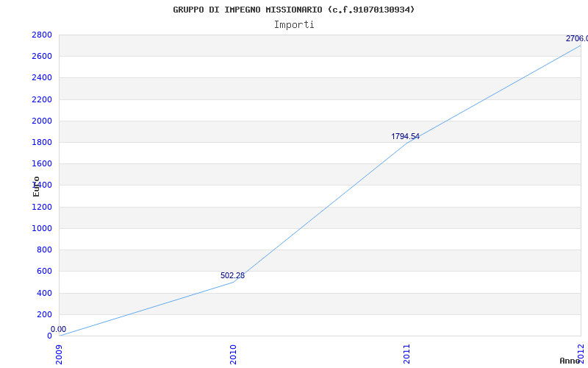The width and height of the screenshot is (588, 368).
Task: Click the 200 y-axis tick label
Action: tap(45, 314)
